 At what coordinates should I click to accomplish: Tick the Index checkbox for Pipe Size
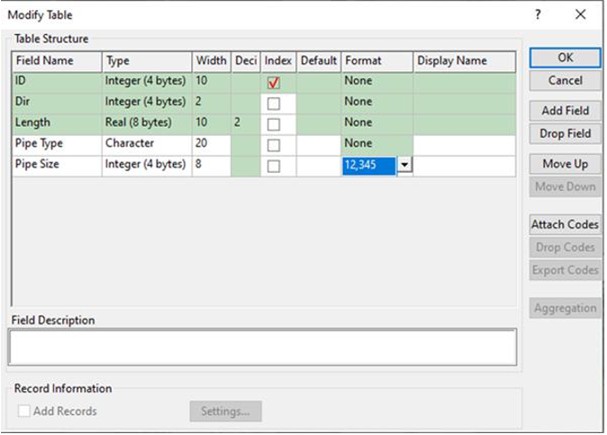coord(273,165)
